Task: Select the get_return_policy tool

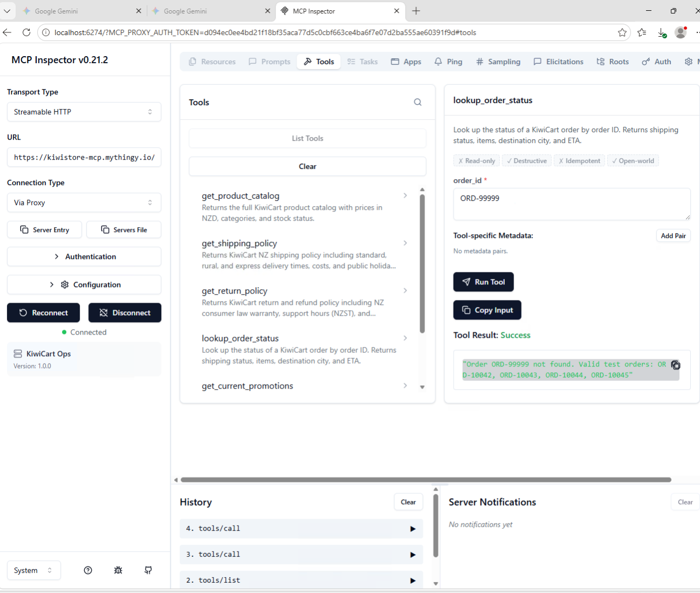Action: coord(304,302)
